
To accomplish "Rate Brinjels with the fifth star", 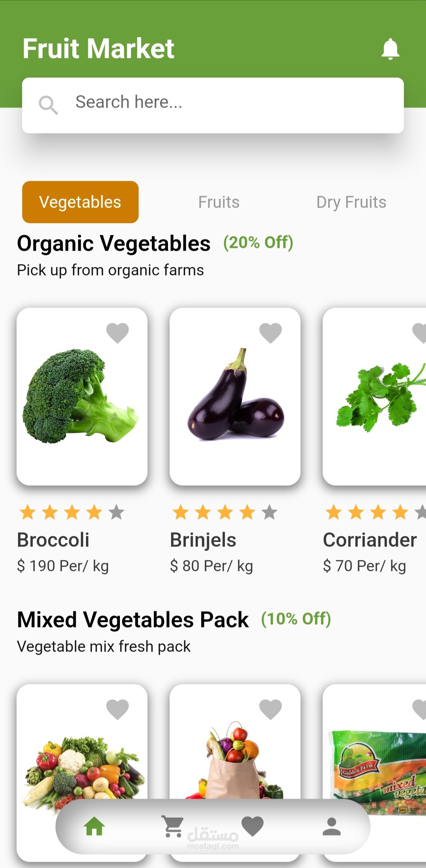I will pos(269,513).
